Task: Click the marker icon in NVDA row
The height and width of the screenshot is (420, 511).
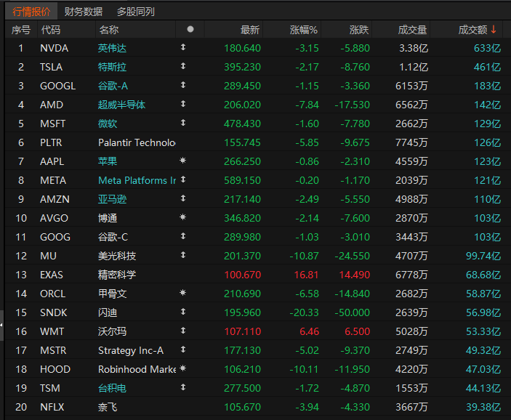Action: click(183, 47)
